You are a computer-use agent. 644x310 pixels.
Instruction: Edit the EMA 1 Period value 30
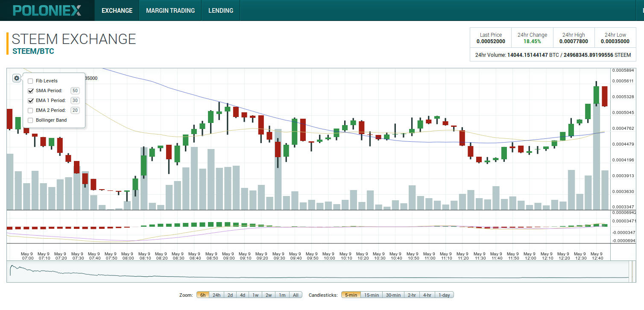pyautogui.click(x=75, y=100)
